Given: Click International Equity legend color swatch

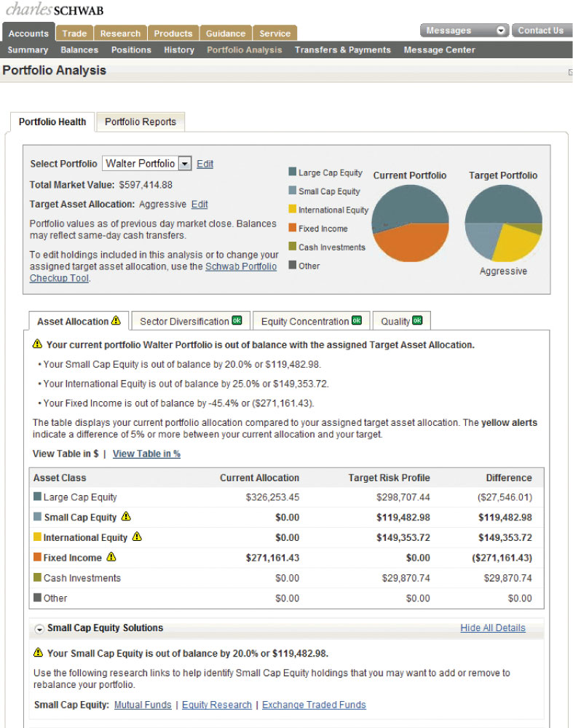Looking at the screenshot, I should (293, 209).
